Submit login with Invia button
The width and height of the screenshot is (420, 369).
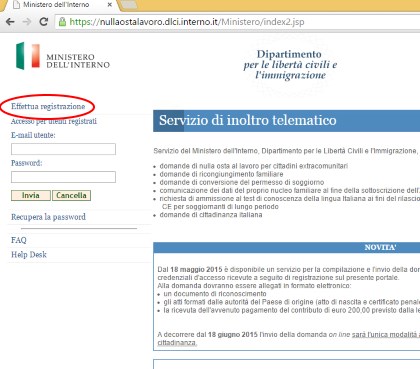[31, 195]
